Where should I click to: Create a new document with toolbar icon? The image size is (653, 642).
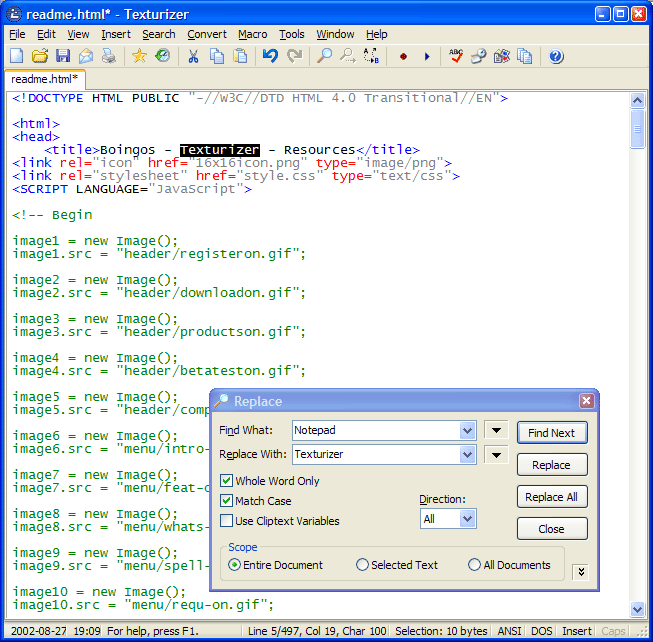coord(16,56)
